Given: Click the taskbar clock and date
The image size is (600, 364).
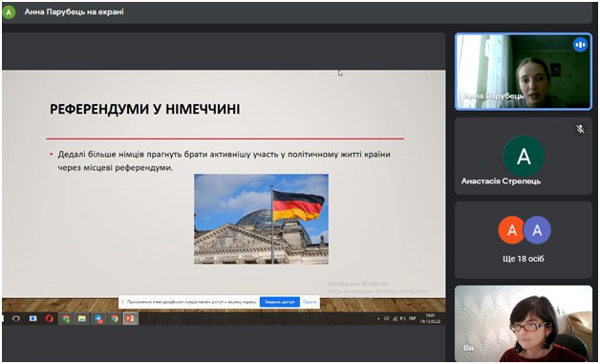Looking at the screenshot, I should 431,318.
